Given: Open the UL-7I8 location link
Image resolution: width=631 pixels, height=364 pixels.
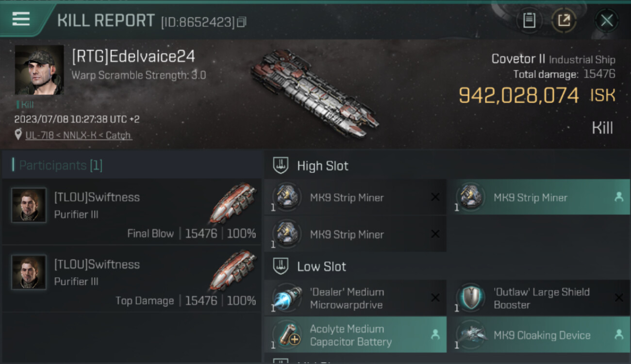Looking at the screenshot, I should pyautogui.click(x=78, y=135).
